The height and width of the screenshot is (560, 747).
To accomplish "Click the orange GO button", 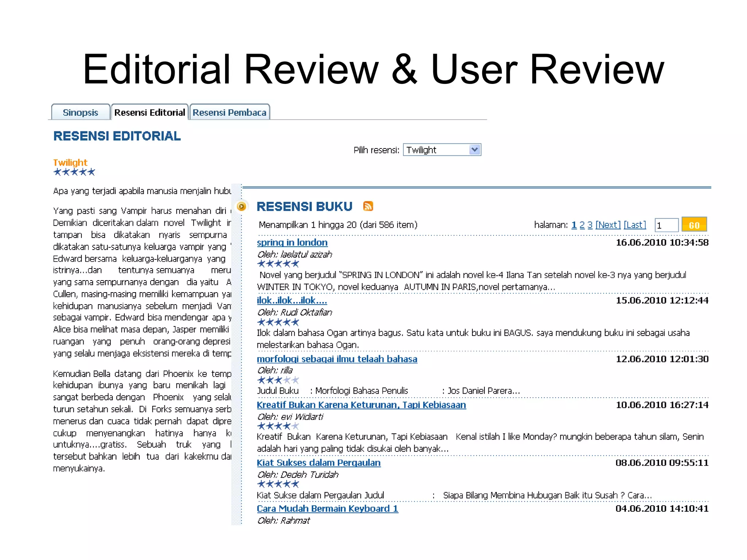I will tap(694, 225).
